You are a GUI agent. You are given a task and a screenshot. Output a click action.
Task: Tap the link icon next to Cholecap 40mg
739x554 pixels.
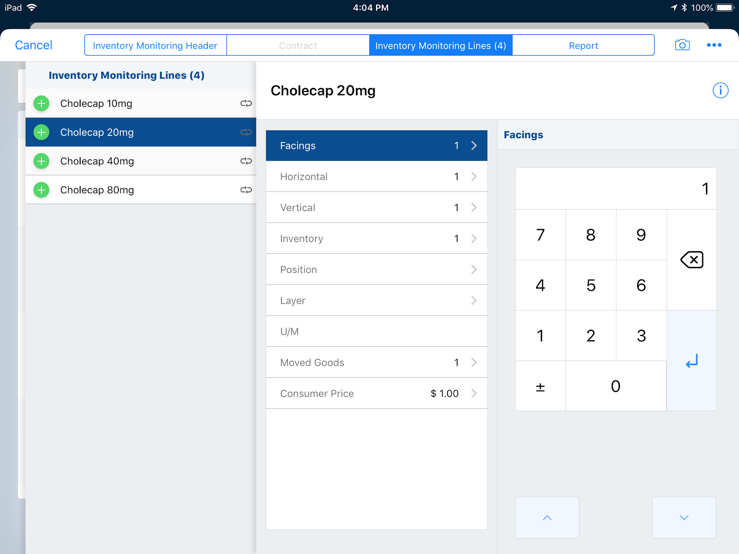pos(246,161)
